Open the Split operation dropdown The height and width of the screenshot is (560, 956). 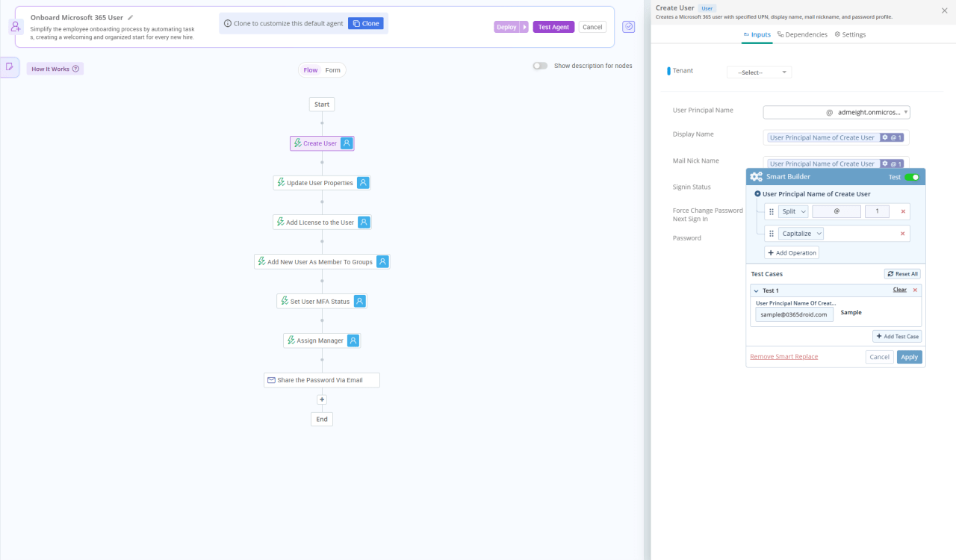(792, 211)
